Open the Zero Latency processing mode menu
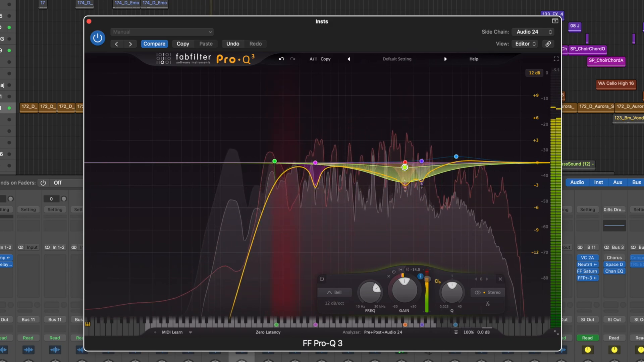The height and width of the screenshot is (362, 644). tap(268, 333)
